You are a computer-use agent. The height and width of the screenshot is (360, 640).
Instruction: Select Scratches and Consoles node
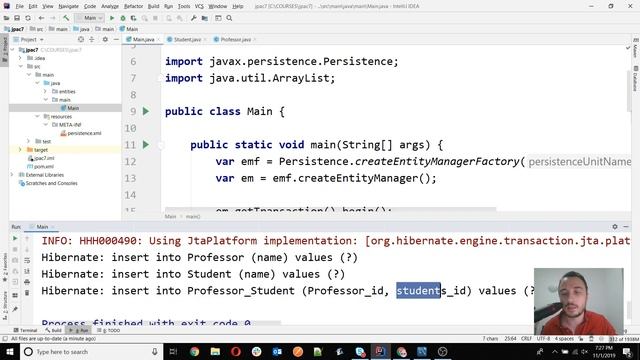(x=48, y=183)
